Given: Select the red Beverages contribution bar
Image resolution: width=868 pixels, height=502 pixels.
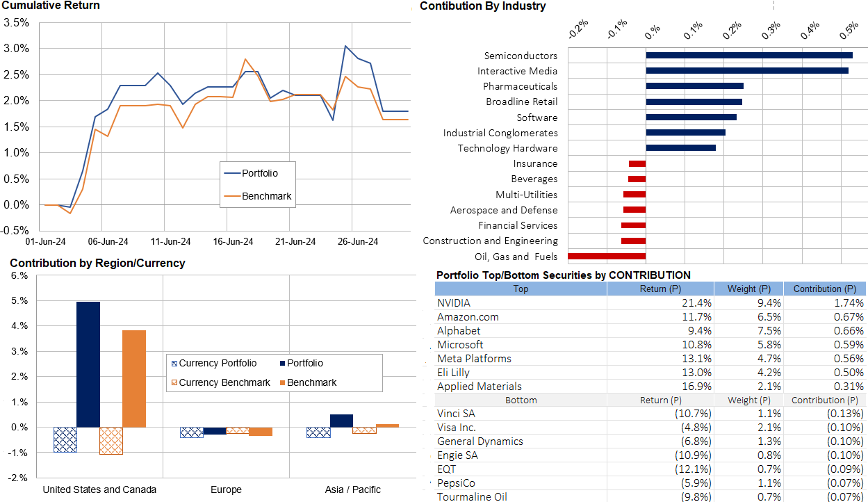Looking at the screenshot, I should point(637,179).
